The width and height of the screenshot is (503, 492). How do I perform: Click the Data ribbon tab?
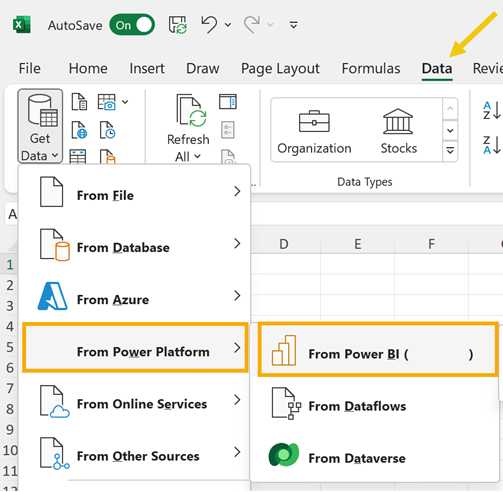pyautogui.click(x=437, y=69)
